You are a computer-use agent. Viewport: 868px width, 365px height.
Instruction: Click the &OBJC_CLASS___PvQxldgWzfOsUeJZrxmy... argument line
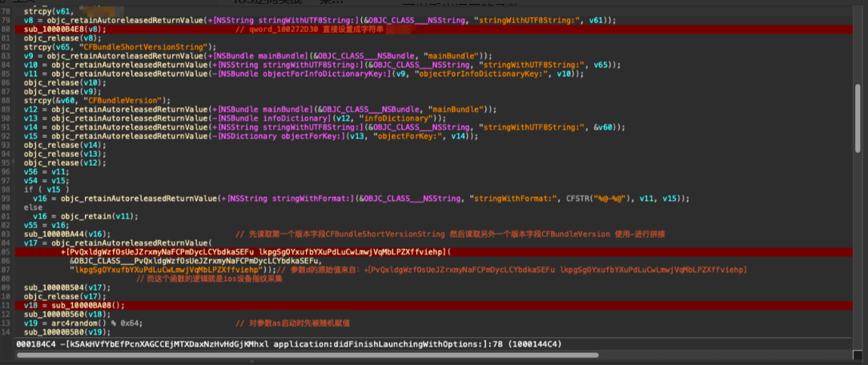tap(195, 261)
